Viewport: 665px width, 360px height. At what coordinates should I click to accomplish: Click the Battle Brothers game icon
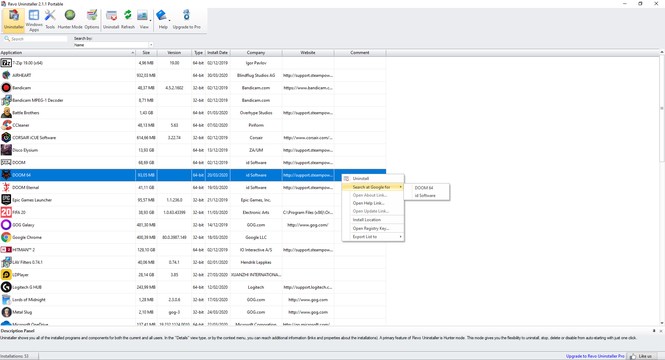point(6,112)
